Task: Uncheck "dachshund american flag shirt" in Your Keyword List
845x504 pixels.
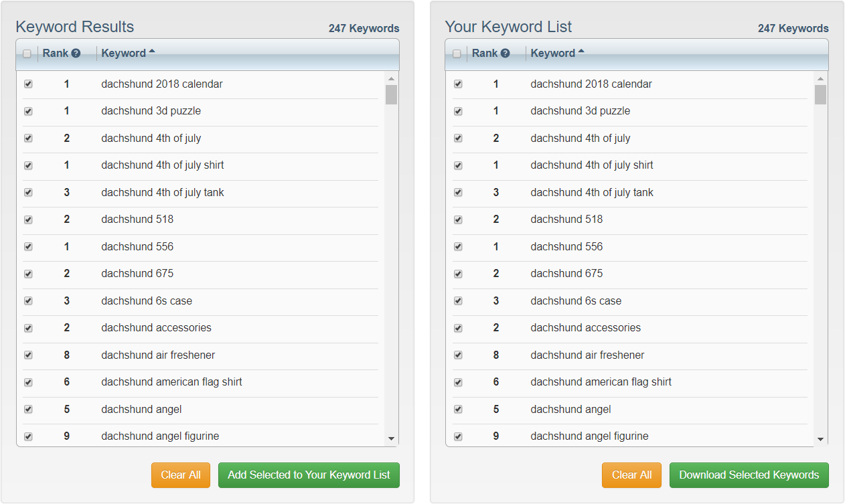Action: (x=458, y=382)
